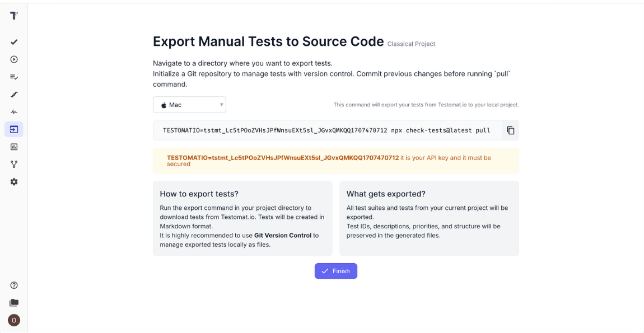This screenshot has height=333, width=644.
Task: Open the Pulse activity sidebar icon
Action: pyautogui.click(x=14, y=112)
